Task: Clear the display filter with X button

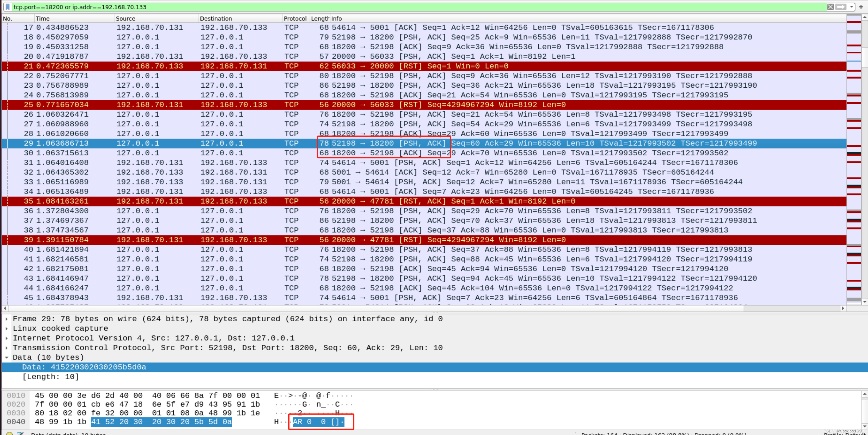Action: point(830,7)
